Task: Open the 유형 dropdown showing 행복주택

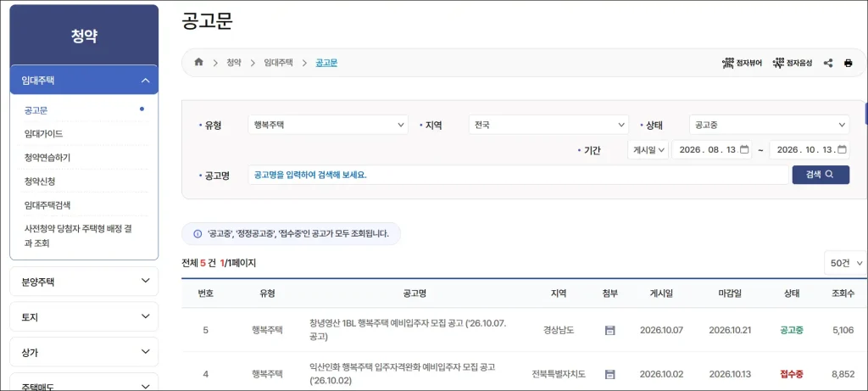Action: (328, 125)
